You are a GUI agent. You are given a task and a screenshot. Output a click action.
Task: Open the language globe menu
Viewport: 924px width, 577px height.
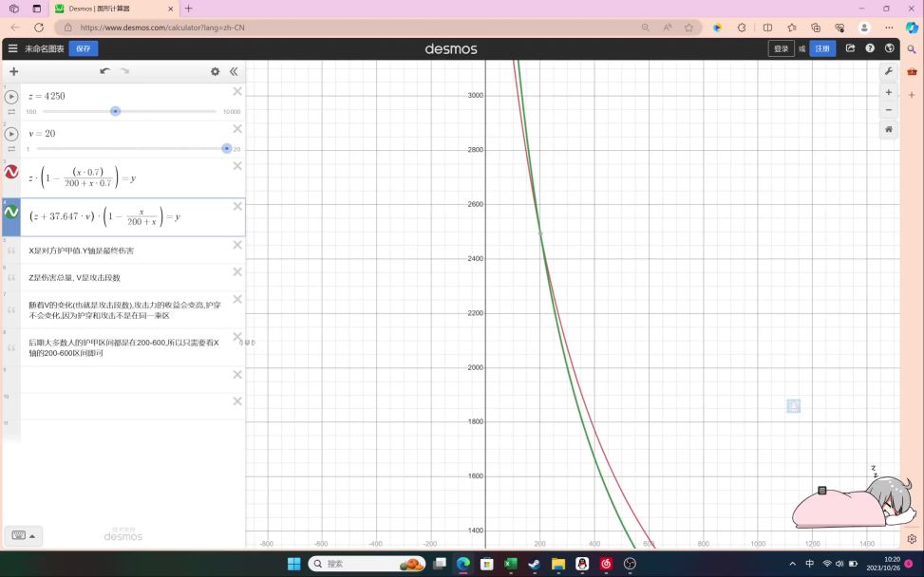[890, 48]
